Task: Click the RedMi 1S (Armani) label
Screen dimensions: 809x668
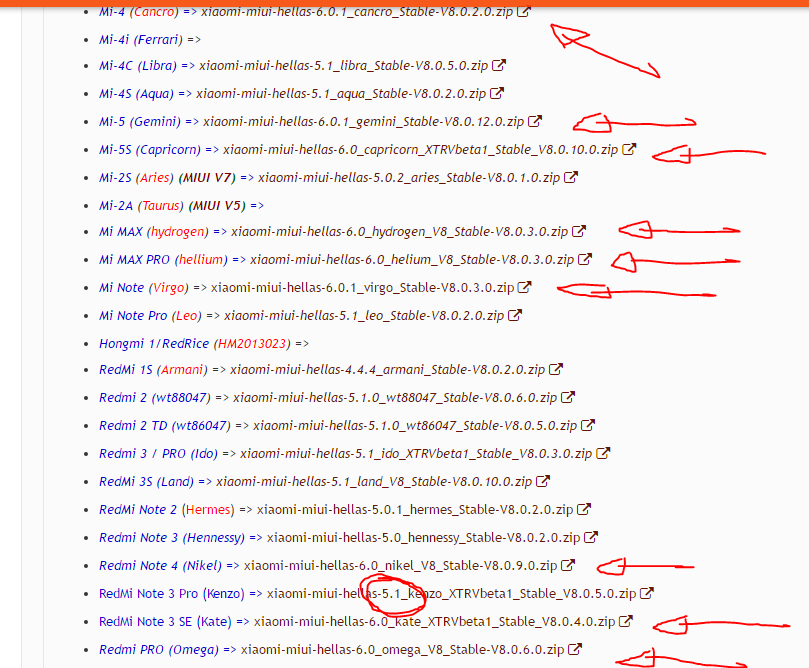Action: [x=153, y=369]
